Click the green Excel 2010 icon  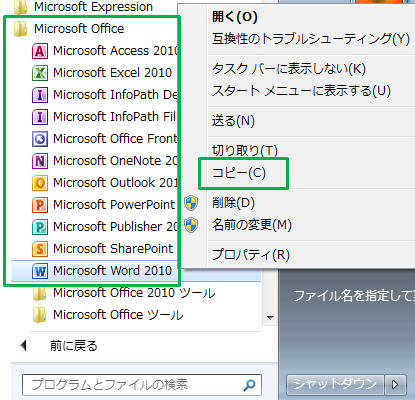click(40, 73)
